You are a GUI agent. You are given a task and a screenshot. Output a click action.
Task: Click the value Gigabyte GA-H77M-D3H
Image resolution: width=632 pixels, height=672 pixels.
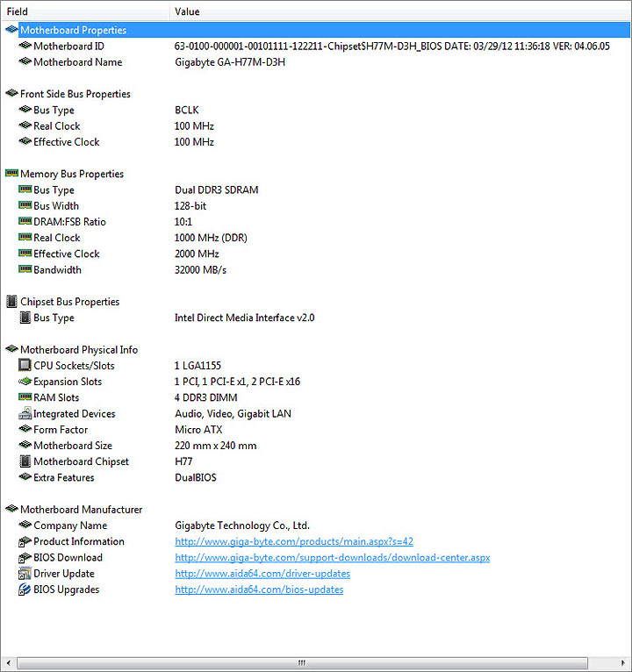coord(230,62)
